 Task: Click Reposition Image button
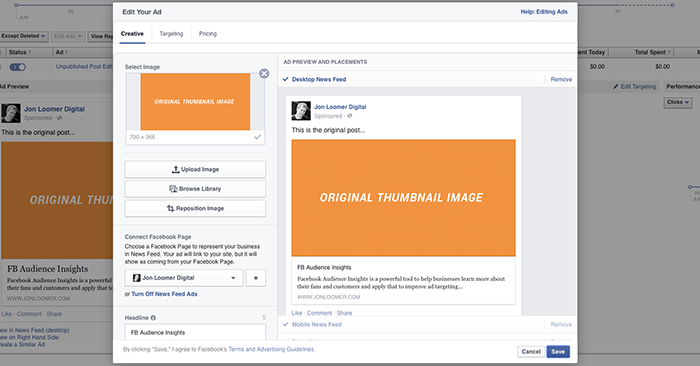pyautogui.click(x=195, y=208)
